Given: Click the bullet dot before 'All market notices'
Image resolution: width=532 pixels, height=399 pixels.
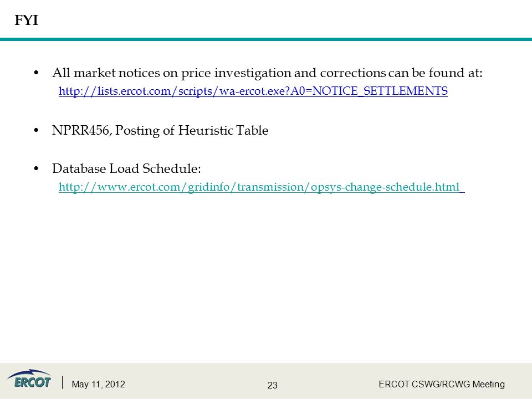Looking at the screenshot, I should click(x=37, y=73).
